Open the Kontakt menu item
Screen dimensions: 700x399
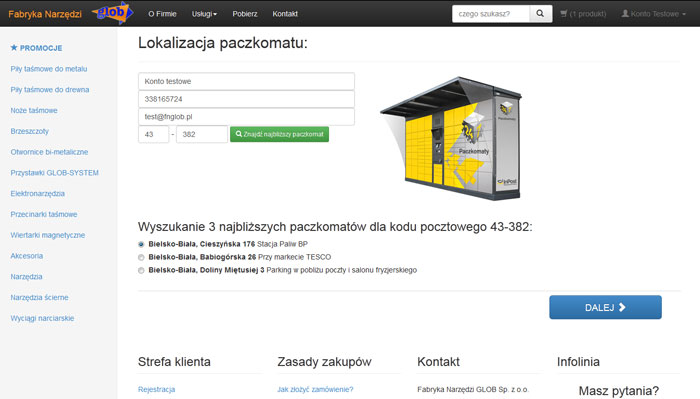pyautogui.click(x=285, y=14)
